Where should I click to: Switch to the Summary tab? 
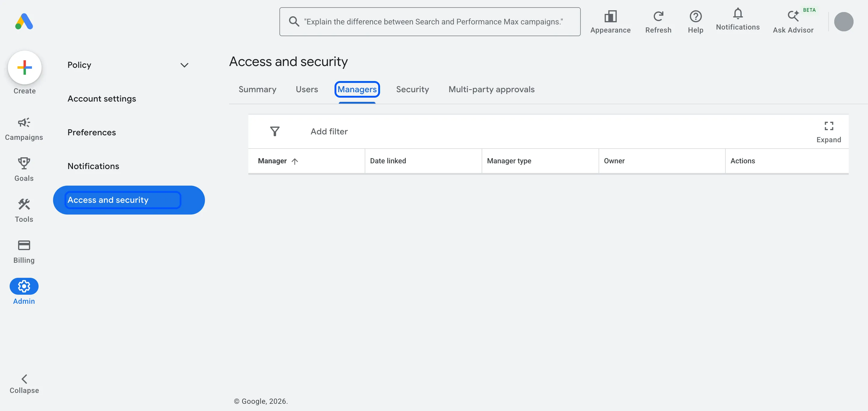pos(257,89)
